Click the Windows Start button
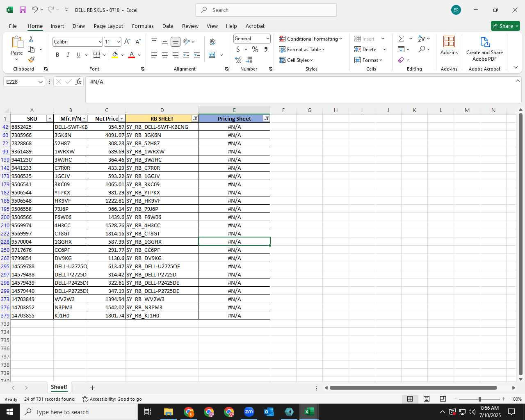The width and height of the screenshot is (525, 420). tap(10, 412)
